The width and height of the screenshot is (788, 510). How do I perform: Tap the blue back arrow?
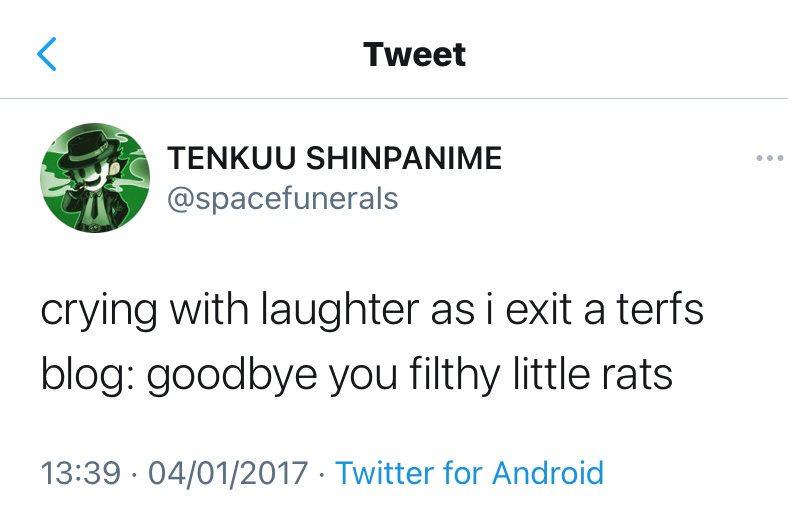pos(47,54)
